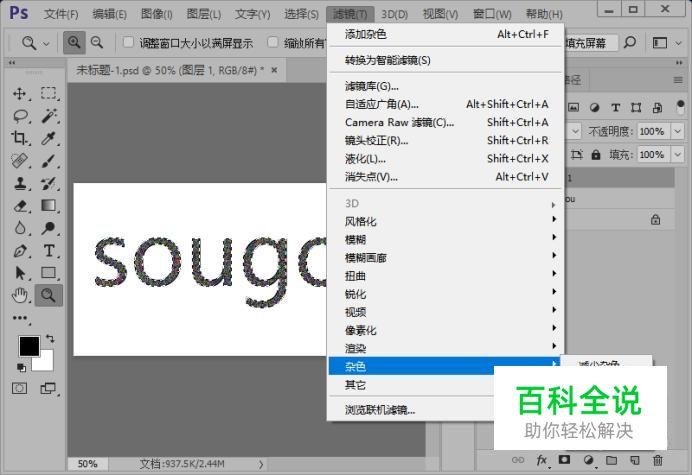Screen dimensions: 692x475
Task: Select the Path Selection tool
Action: pos(20,273)
